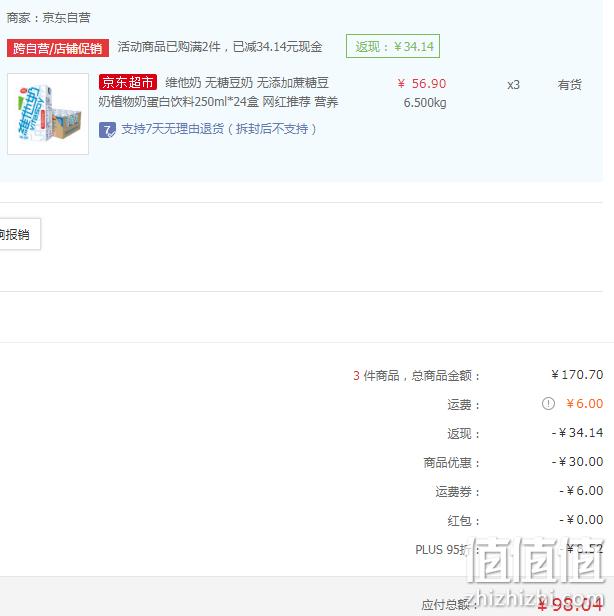This screenshot has width=614, height=616.
Task: Open the 维他奶 无糖豆奶 product title
Action: pos(218,92)
